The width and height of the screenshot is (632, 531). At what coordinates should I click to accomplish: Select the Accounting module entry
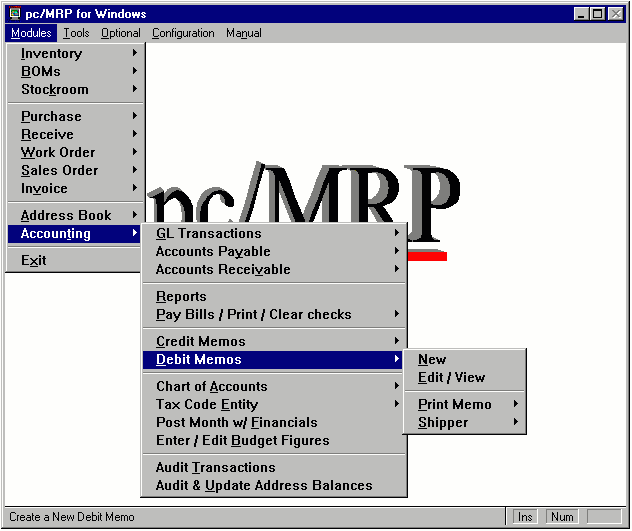[75, 233]
